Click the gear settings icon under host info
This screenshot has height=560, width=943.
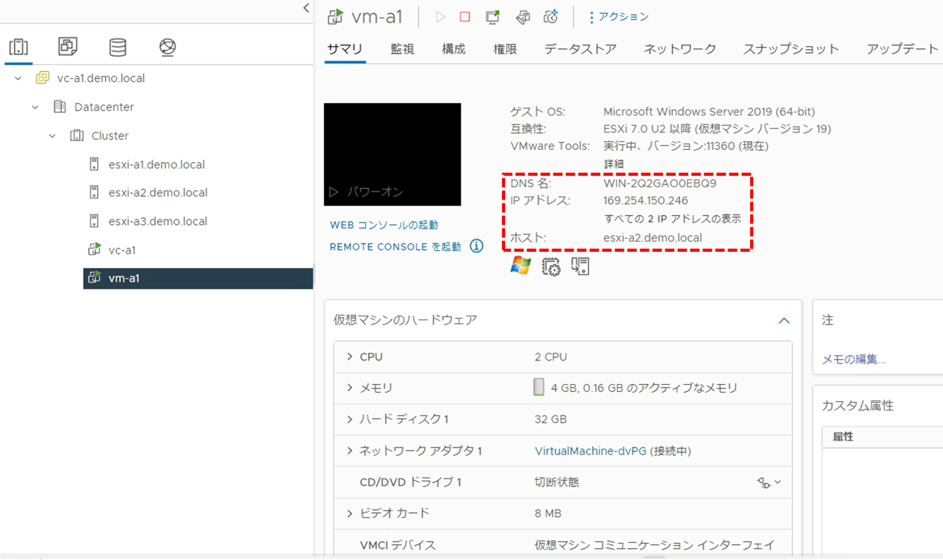pyautogui.click(x=551, y=266)
